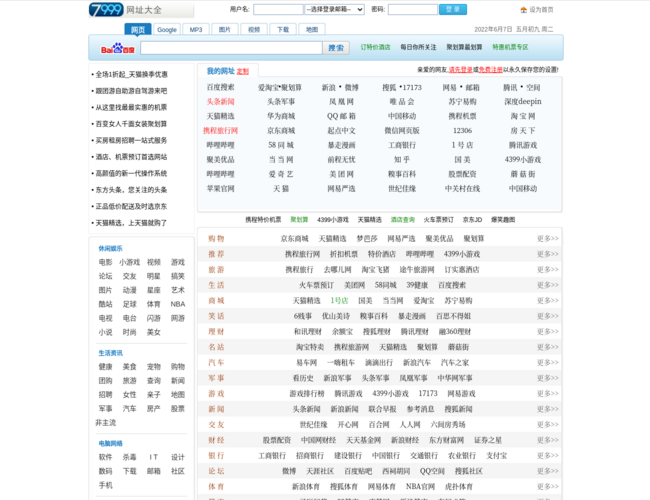The width and height of the screenshot is (650, 500).
Task: Click the 7999 site logo
Action: [106, 10]
